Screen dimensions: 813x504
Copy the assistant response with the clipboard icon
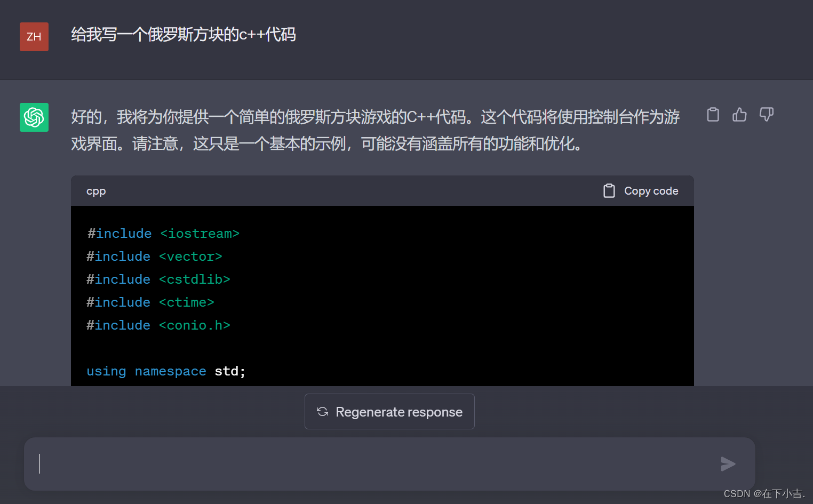pos(713,115)
